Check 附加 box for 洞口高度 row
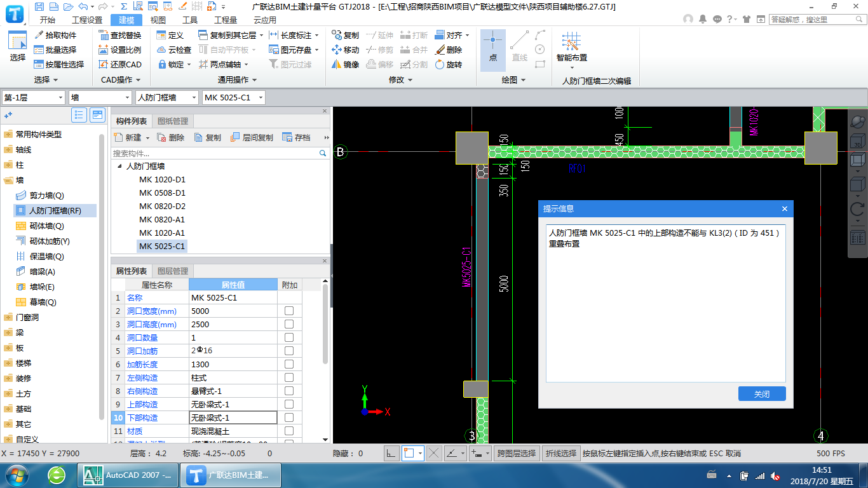The height and width of the screenshot is (488, 868). point(289,324)
